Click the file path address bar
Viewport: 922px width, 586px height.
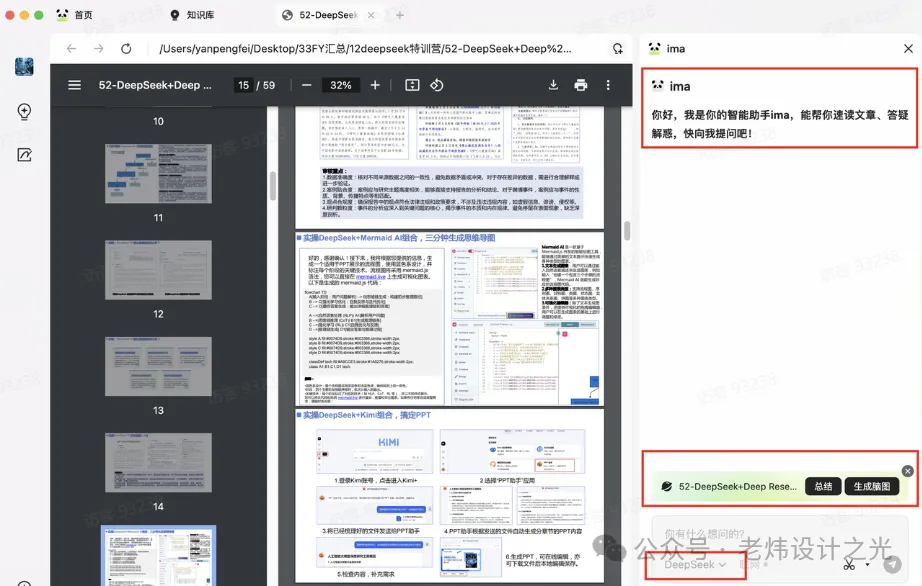pyautogui.click(x=365, y=49)
